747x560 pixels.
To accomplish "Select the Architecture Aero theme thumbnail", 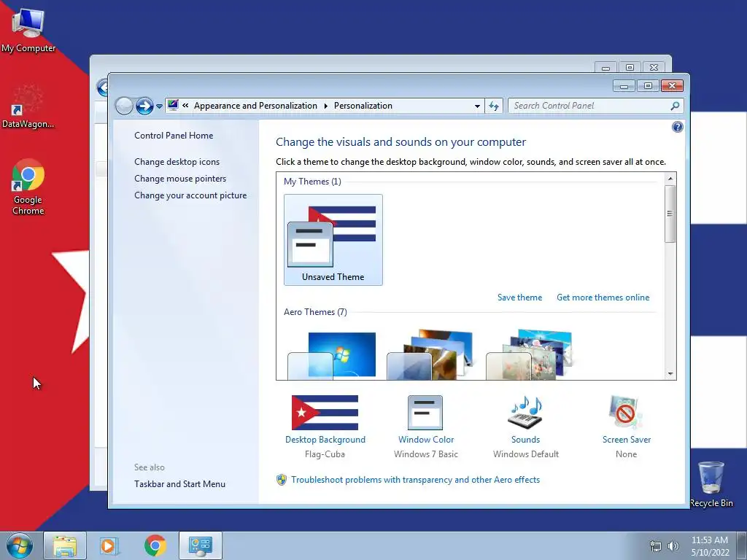I will [x=430, y=354].
